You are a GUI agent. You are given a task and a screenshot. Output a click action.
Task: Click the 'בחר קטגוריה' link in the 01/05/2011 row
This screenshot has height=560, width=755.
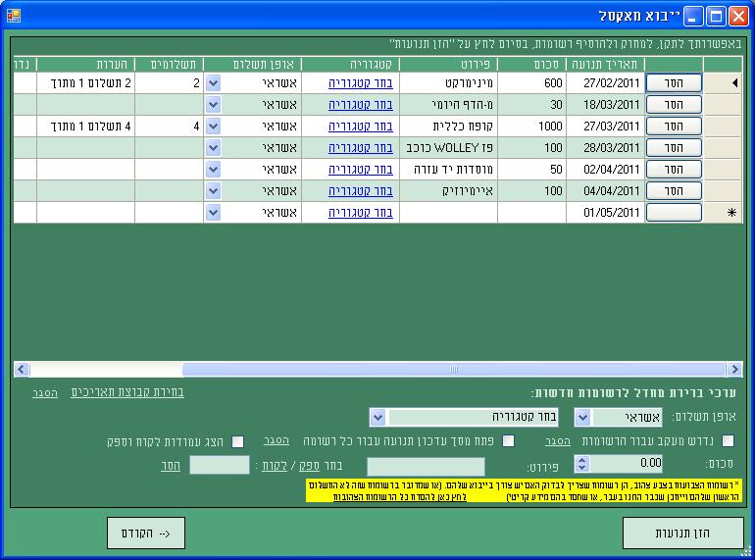[x=361, y=213]
